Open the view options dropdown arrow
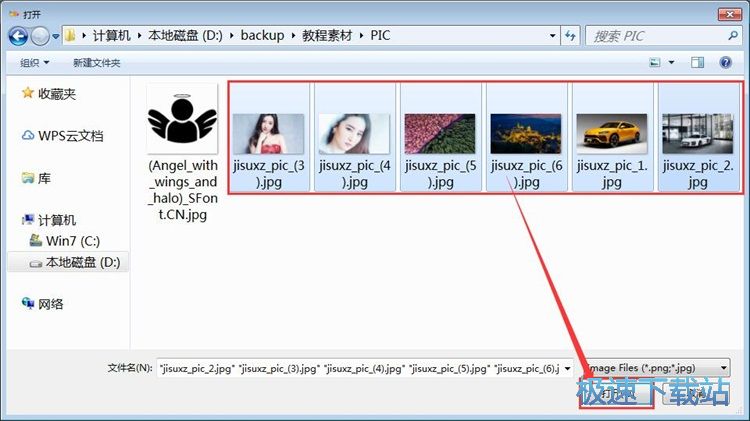This screenshot has width=750, height=421. (x=671, y=63)
